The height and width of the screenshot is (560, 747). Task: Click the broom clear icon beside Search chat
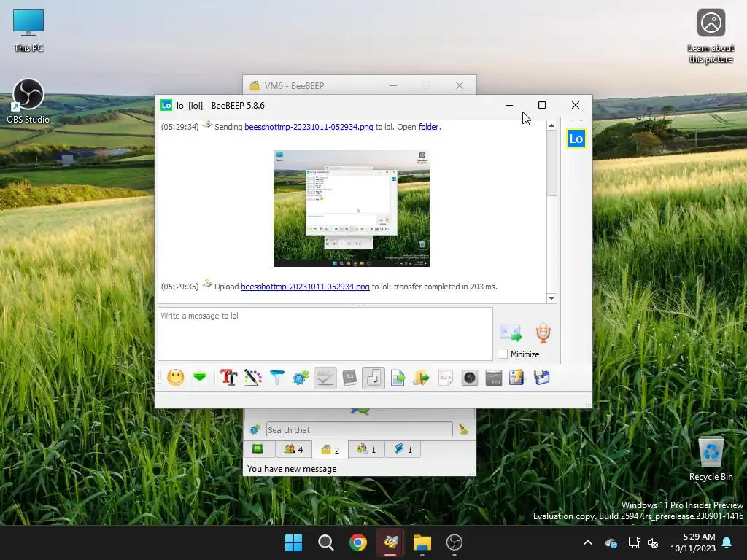(x=463, y=429)
